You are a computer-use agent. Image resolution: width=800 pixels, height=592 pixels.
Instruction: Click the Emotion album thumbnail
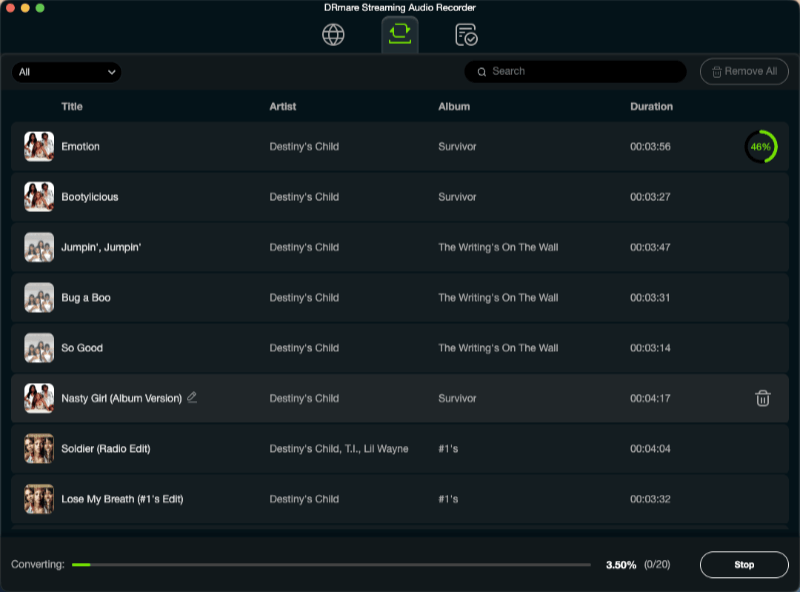click(x=39, y=146)
